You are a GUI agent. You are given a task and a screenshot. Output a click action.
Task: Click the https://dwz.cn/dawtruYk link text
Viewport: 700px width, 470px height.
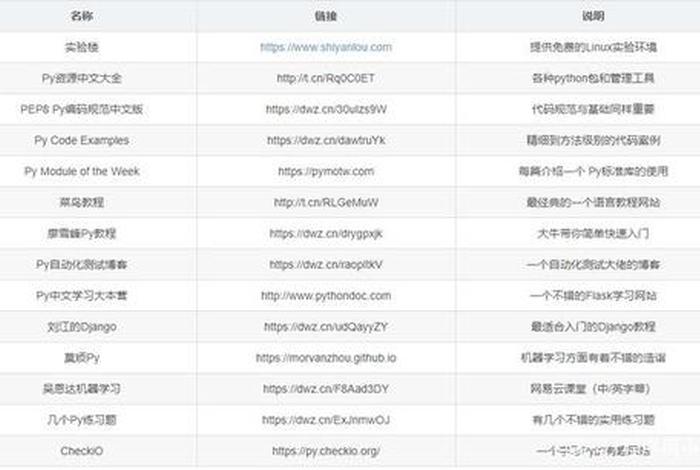click(x=326, y=140)
